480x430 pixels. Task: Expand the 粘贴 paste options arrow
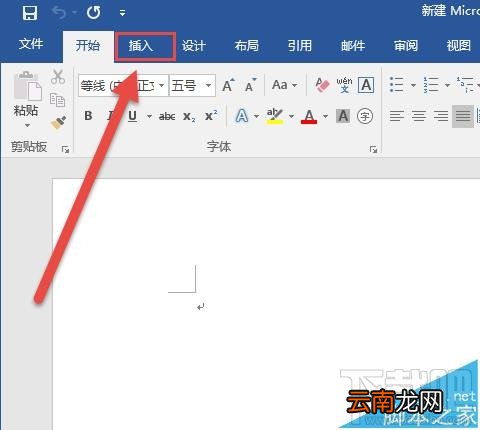click(x=27, y=125)
